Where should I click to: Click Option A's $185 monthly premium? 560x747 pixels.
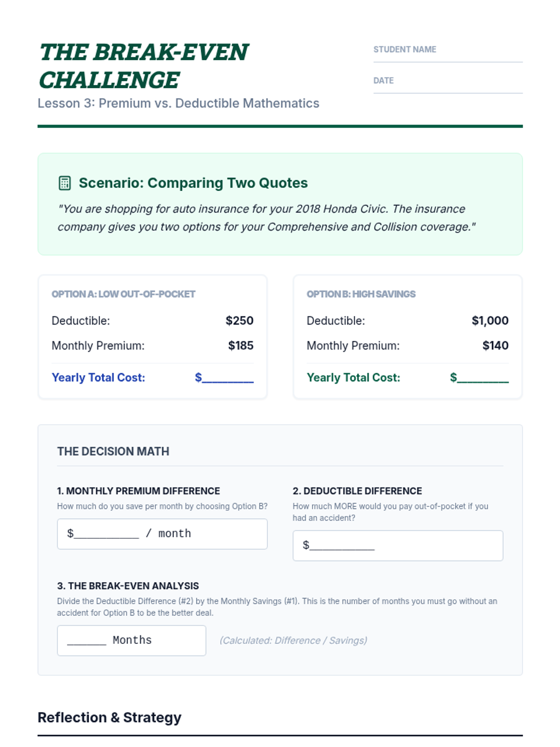[x=240, y=345]
